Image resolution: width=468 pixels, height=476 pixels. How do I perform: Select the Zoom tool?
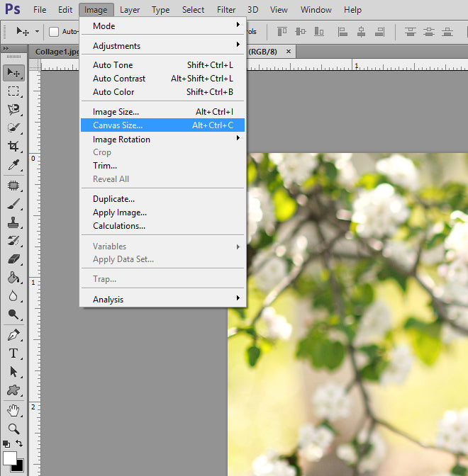(13, 429)
